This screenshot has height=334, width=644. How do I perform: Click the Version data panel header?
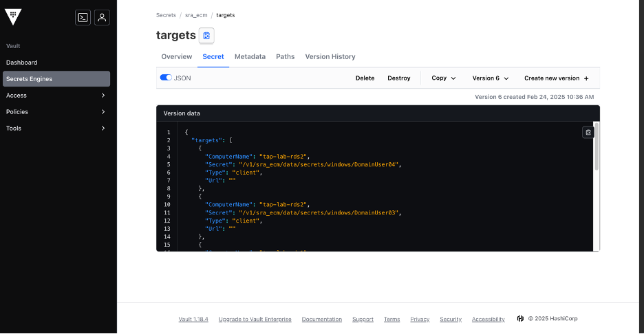(x=378, y=113)
